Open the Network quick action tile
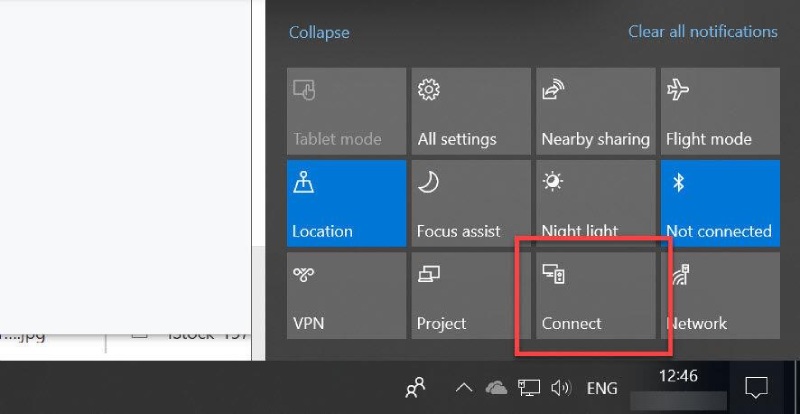Screen dimensions: 800x414 click(x=720, y=296)
